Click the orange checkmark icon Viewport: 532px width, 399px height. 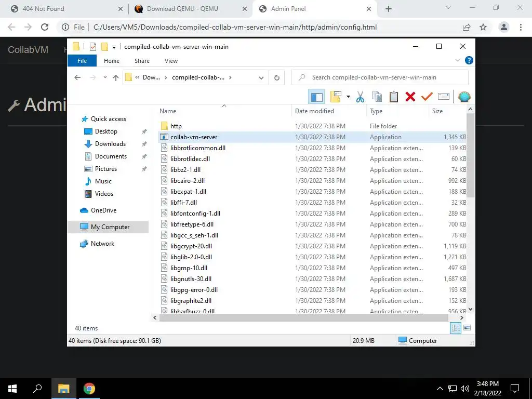pos(427,97)
